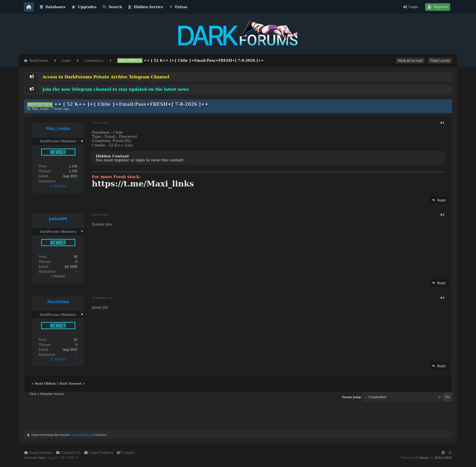Open Naratrina user profile
This screenshot has height=467, width=476.
point(58,302)
